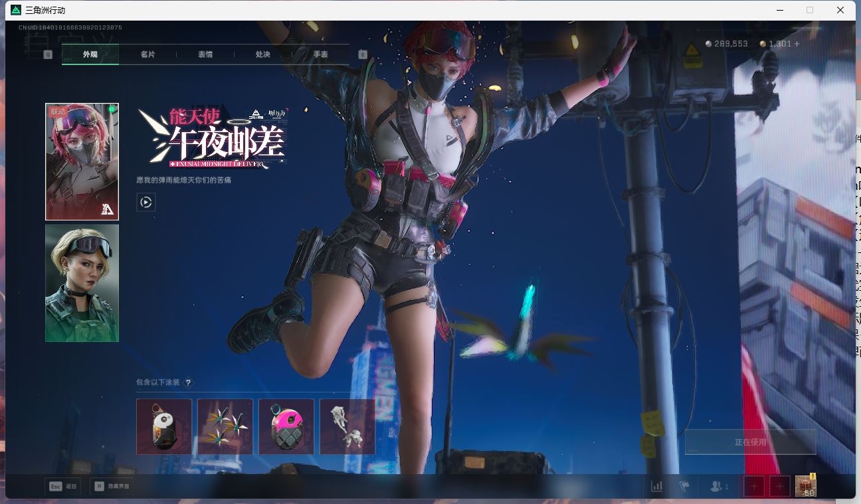Click the 返回 Esc button
861x504 pixels.
pos(62,486)
